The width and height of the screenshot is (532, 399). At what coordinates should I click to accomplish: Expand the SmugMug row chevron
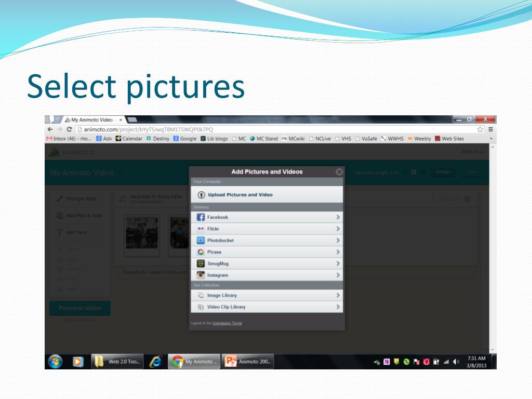338,263
